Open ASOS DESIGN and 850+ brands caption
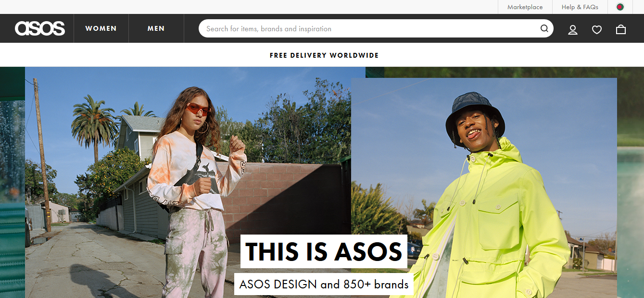The image size is (644, 298). 324,284
